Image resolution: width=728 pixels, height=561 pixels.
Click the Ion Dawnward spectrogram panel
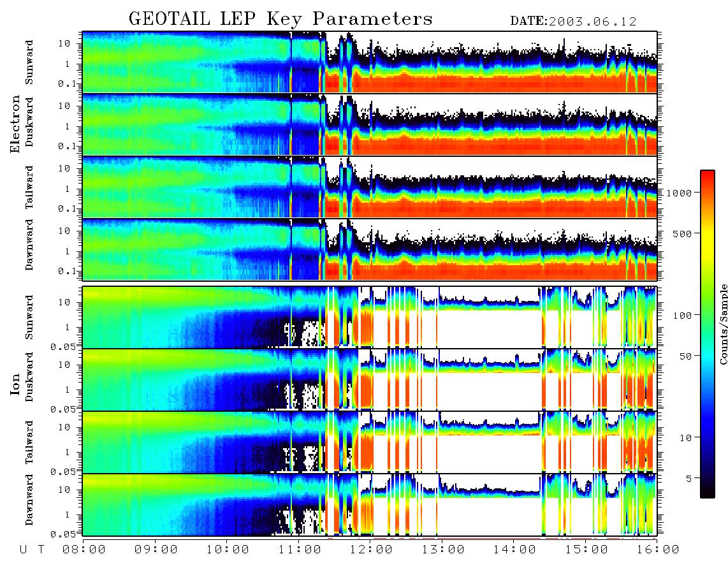pyautogui.click(x=370, y=505)
